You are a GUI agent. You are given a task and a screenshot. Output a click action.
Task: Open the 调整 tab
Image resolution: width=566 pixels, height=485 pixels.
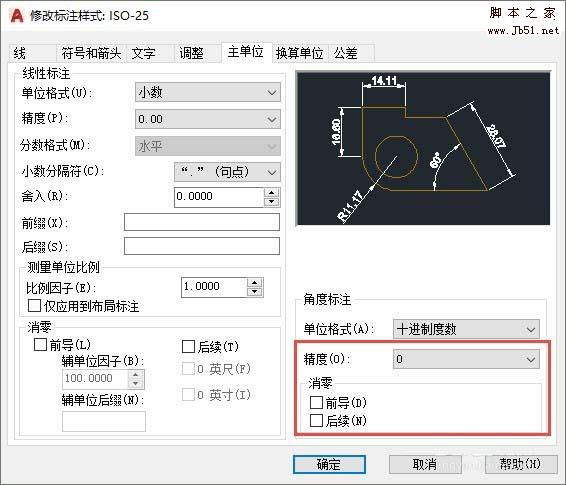[x=197, y=53]
